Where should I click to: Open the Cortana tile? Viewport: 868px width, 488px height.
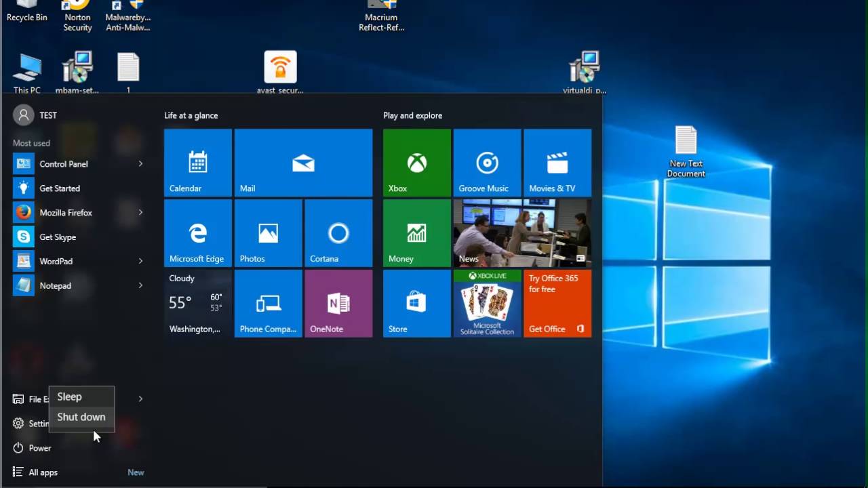point(338,233)
